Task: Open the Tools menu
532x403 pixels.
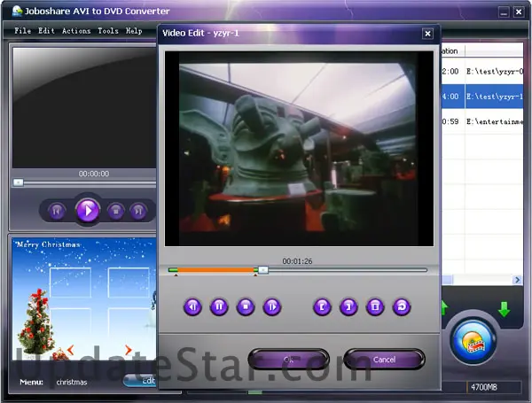Action: [x=107, y=30]
